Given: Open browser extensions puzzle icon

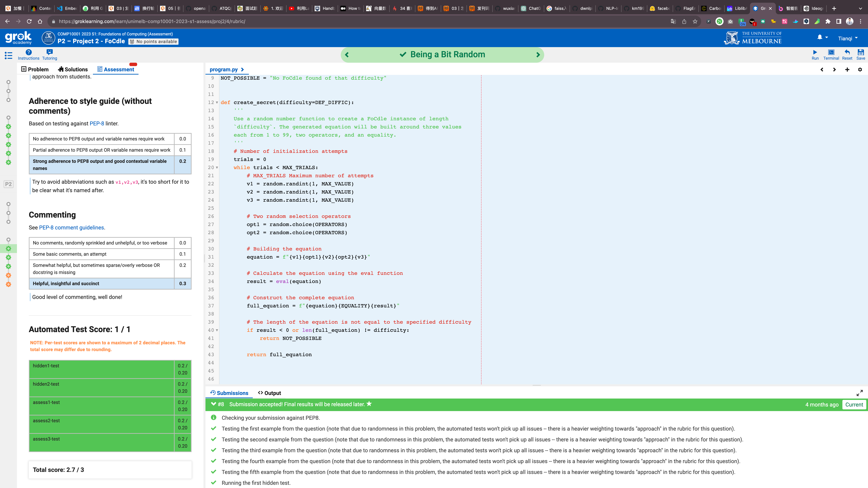Looking at the screenshot, I should click(x=828, y=22).
